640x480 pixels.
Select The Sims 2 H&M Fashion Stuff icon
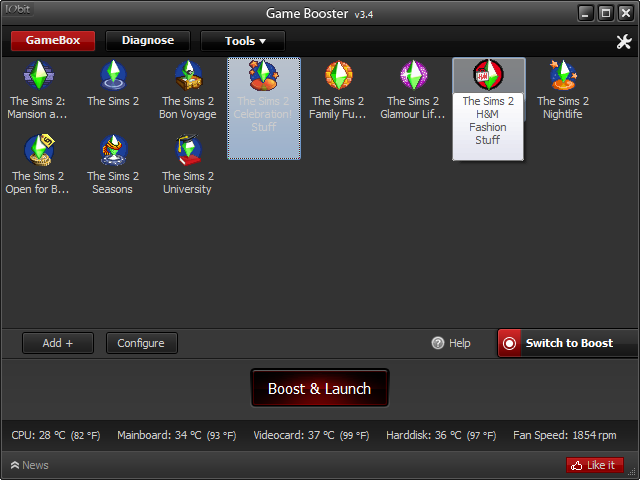(488, 76)
